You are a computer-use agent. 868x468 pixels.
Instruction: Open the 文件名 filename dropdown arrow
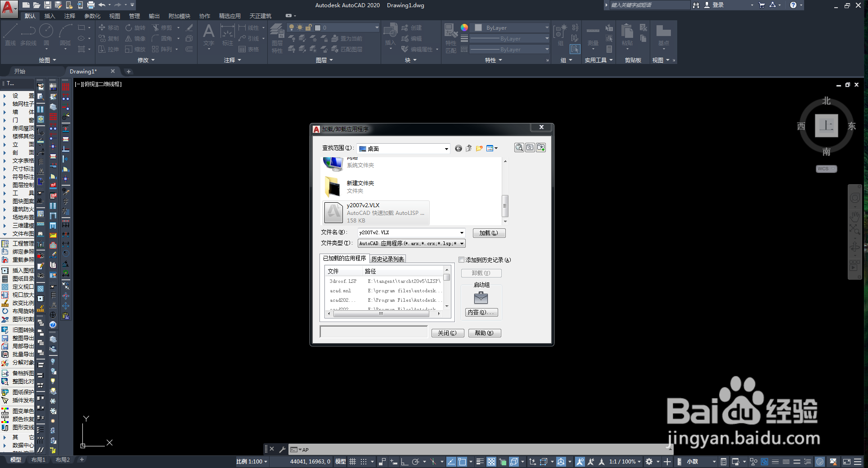point(461,233)
